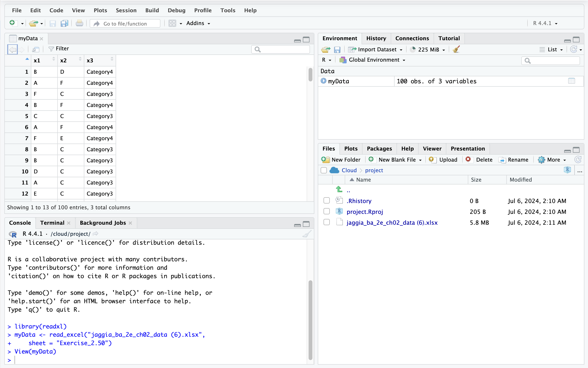This screenshot has height=368, width=588.
Task: Open the Tools menu
Action: pyautogui.click(x=228, y=10)
